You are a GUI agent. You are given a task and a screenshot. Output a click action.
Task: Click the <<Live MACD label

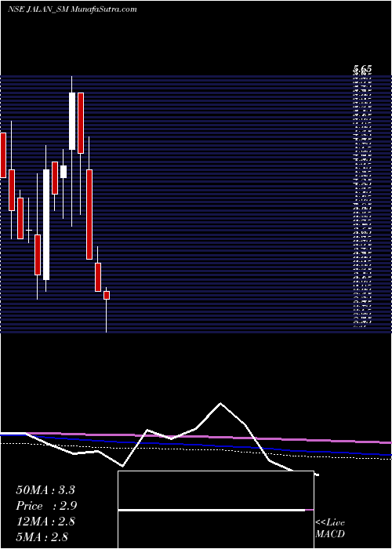point(330,529)
